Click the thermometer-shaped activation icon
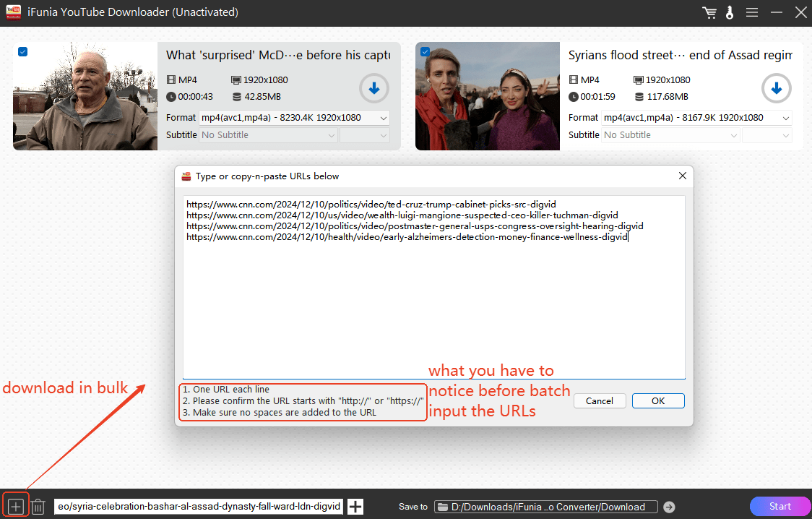Screen dimensions: 812x519 [728, 13]
